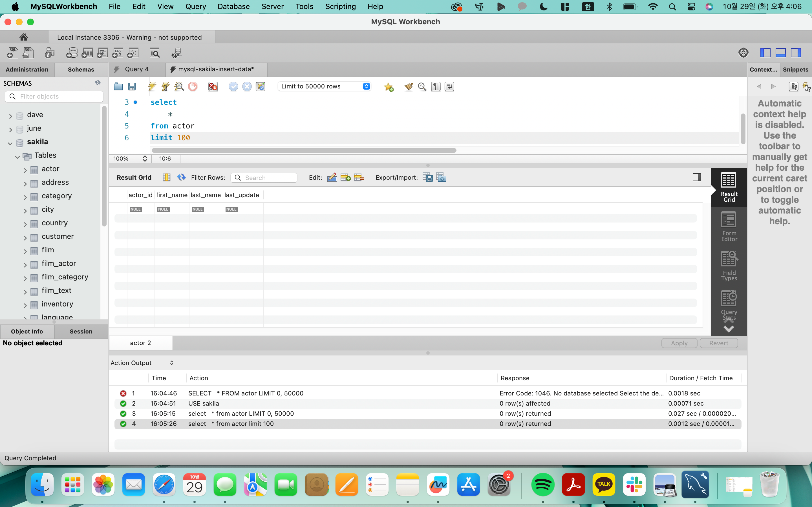The width and height of the screenshot is (812, 507).
Task: Expand the film_actor table in sidebar
Action: tap(24, 263)
